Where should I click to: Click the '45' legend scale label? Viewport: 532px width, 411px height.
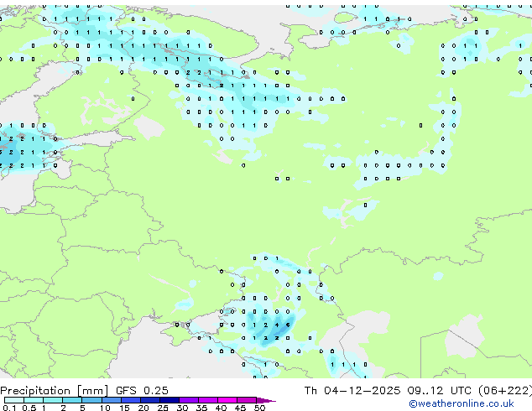240,408
